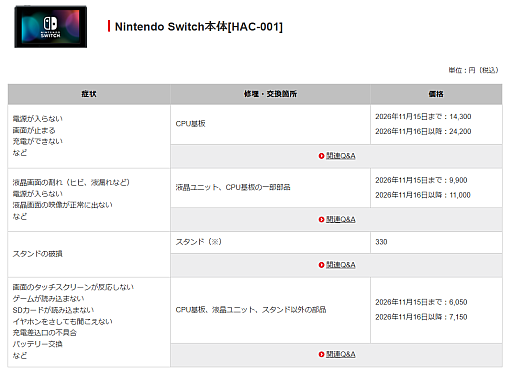Open the 関連Q&A link under the スタンド（※） row

tap(340, 265)
